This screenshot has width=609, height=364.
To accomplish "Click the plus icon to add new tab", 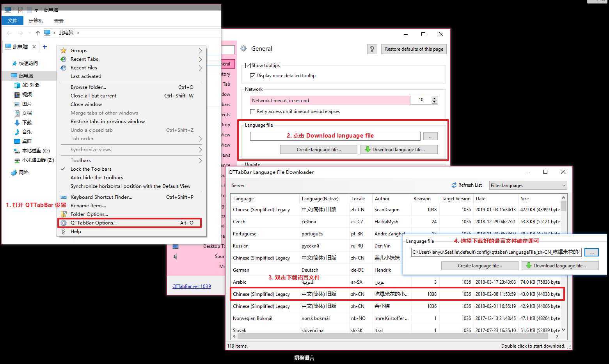I will [x=45, y=47].
